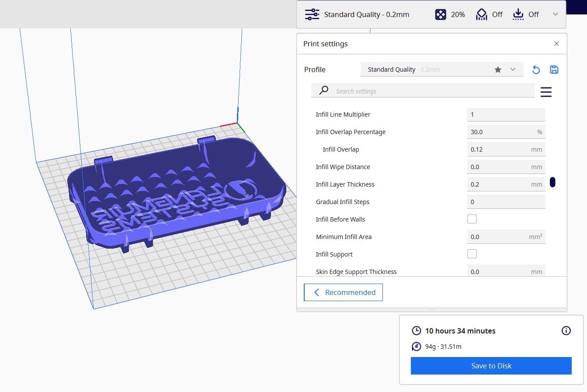Click the Recommended button
This screenshot has width=587, height=392.
343,292
